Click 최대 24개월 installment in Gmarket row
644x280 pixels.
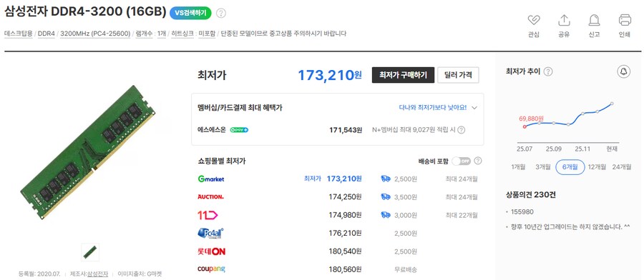pos(462,179)
